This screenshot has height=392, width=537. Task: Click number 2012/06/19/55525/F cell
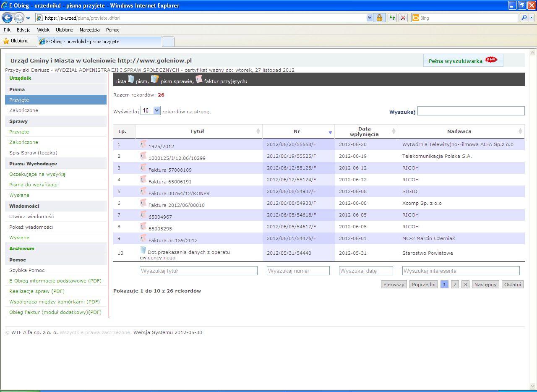point(298,156)
